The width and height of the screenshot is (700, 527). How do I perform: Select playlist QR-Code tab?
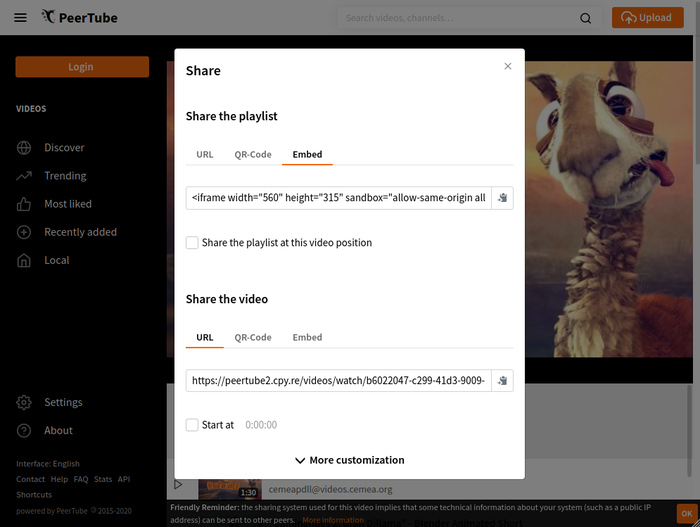click(253, 155)
